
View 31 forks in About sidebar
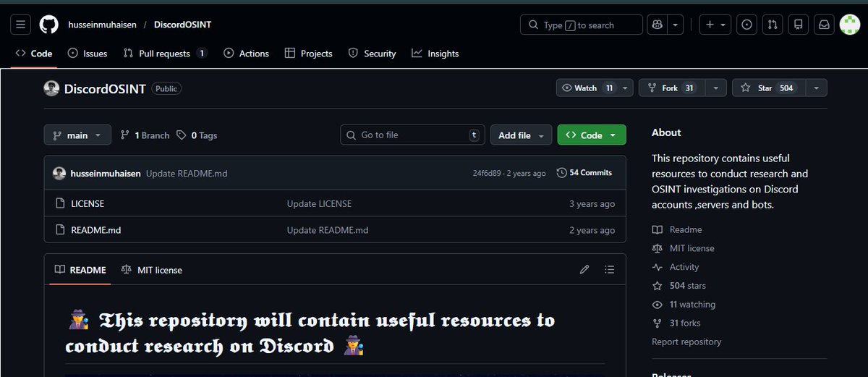point(676,323)
